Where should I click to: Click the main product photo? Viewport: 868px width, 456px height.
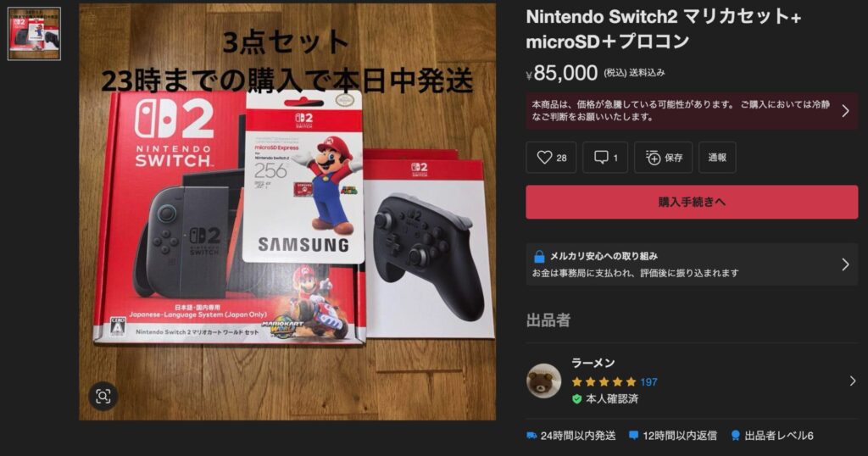[x=287, y=212]
